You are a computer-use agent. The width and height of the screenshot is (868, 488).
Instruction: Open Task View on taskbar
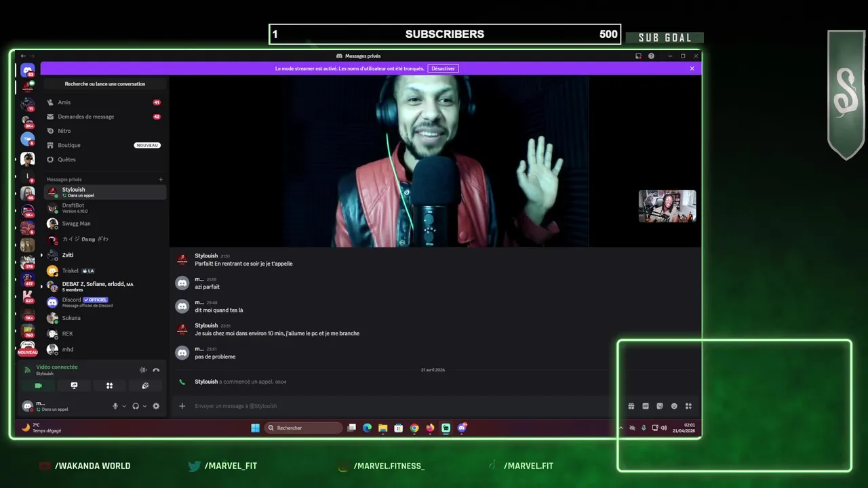[x=351, y=428]
